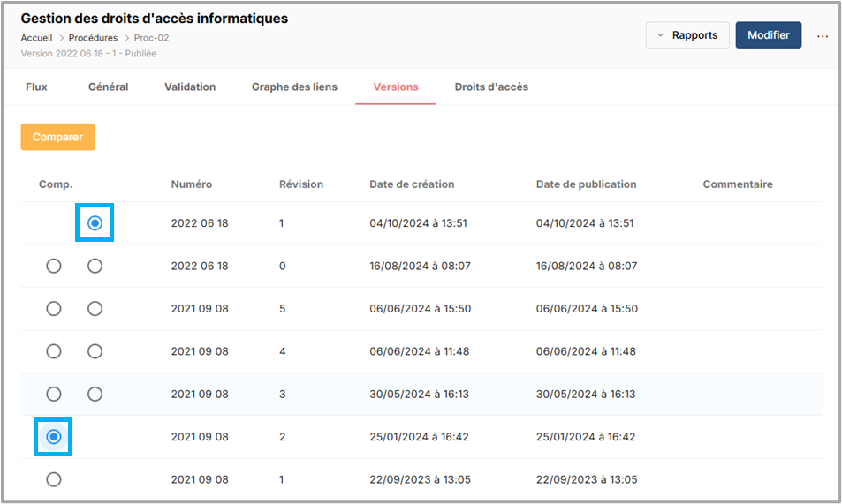Click the Modifier button

768,35
